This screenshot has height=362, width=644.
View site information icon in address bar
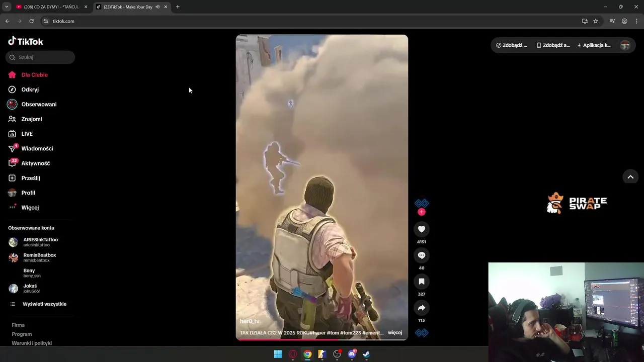tap(45, 21)
